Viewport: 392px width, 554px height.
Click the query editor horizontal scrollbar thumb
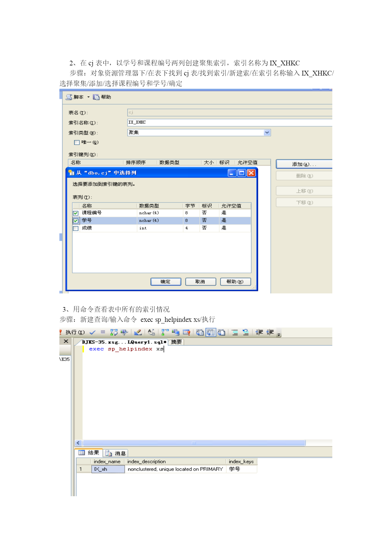(x=194, y=443)
